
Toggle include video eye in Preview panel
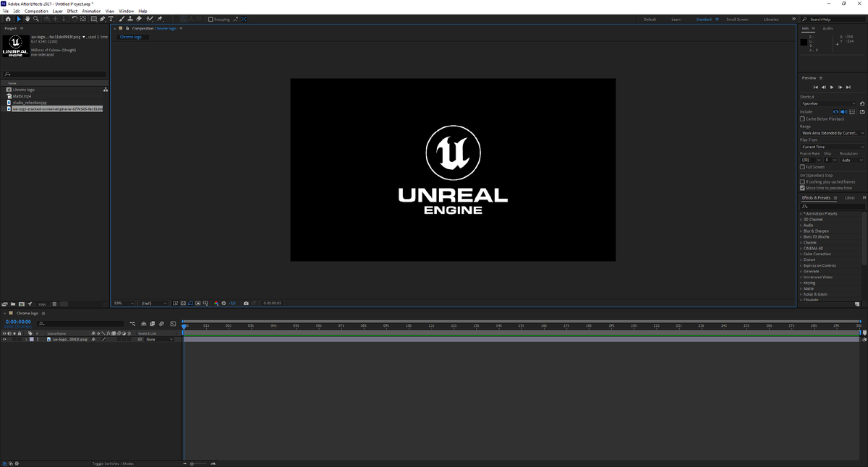click(836, 111)
